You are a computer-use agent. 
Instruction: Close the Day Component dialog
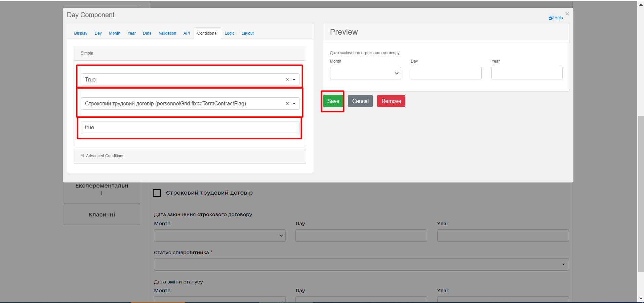(567, 14)
